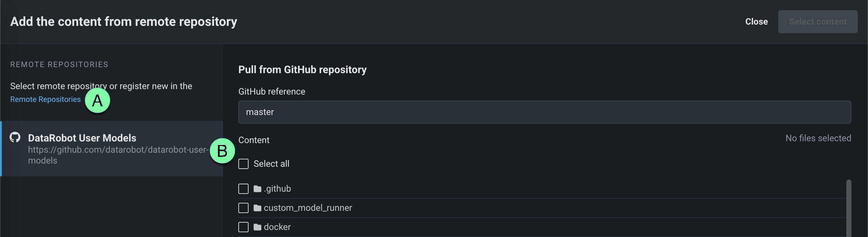Open the Remote Repositories link
This screenshot has height=237, width=868.
(46, 99)
